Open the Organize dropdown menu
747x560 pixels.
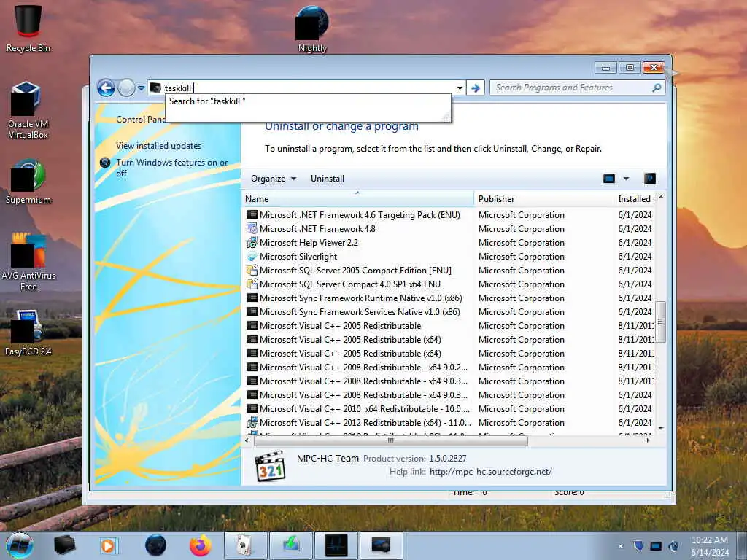274,179
